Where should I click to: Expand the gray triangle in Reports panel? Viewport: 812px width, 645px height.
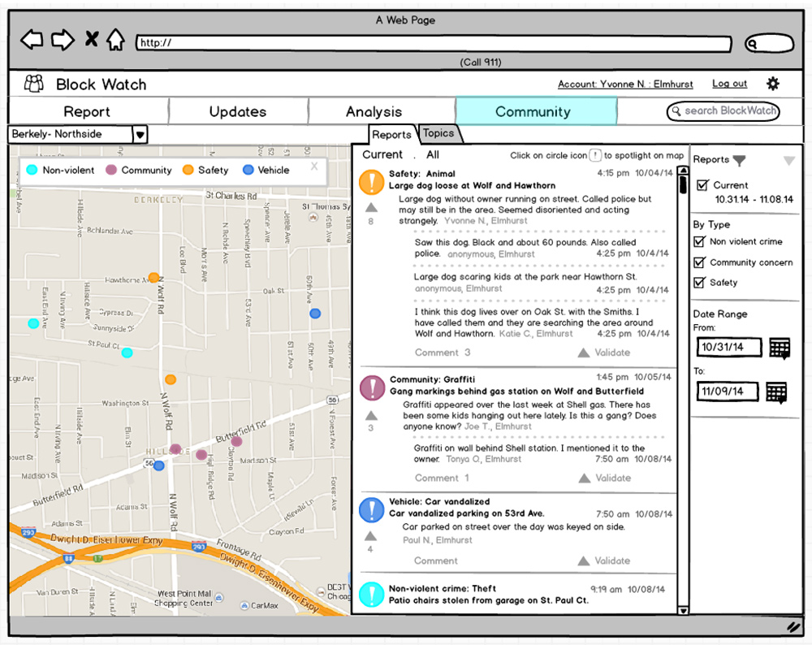tap(788, 162)
